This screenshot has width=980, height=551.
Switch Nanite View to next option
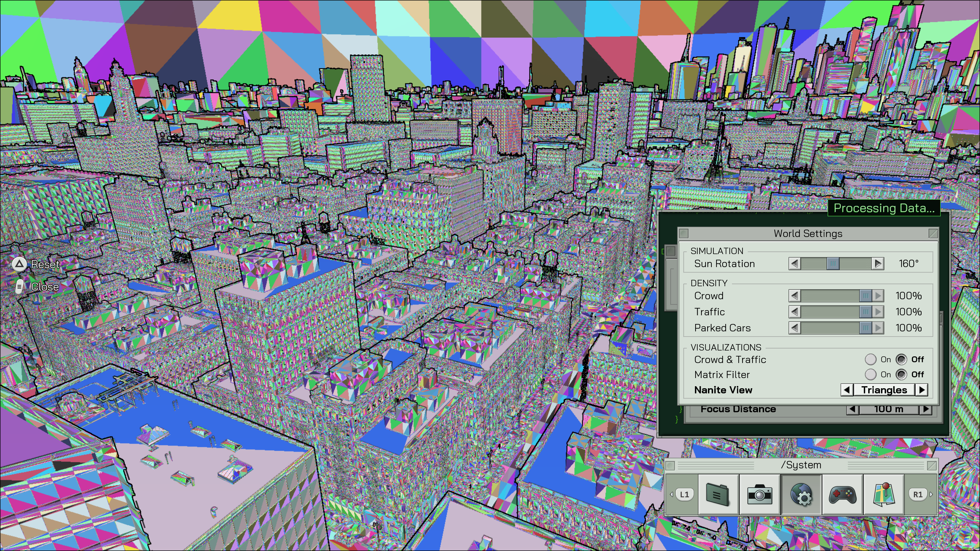click(x=921, y=390)
